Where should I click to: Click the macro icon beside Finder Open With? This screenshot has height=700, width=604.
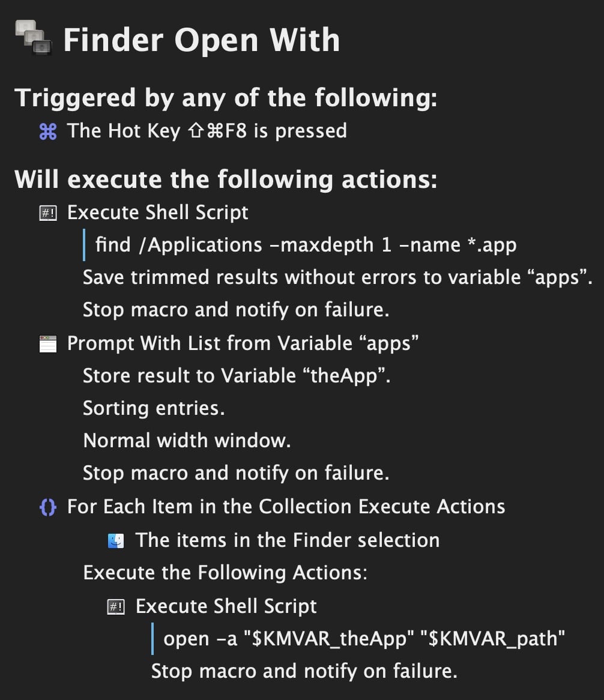(x=34, y=38)
